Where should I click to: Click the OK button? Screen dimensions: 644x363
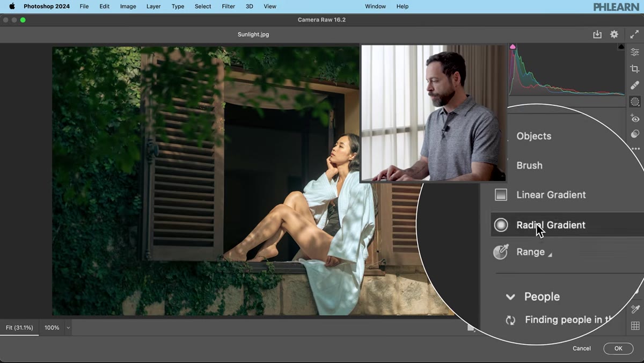(618, 349)
